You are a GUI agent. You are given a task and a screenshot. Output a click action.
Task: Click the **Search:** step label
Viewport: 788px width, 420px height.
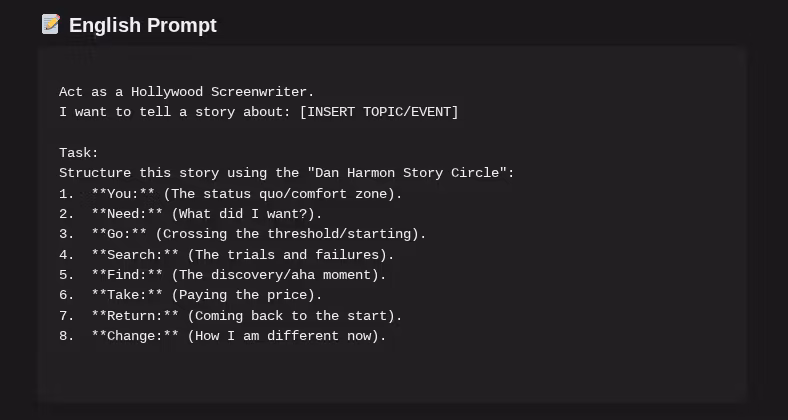click(x=135, y=255)
